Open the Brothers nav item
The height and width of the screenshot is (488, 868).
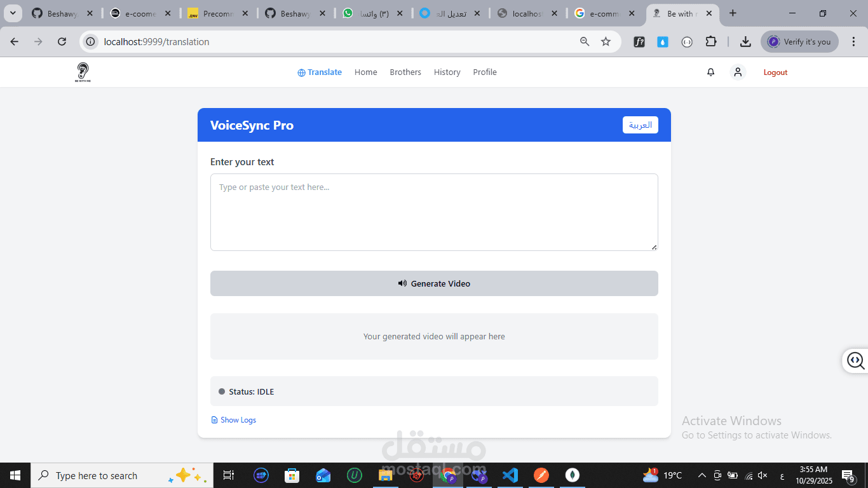[x=405, y=72]
